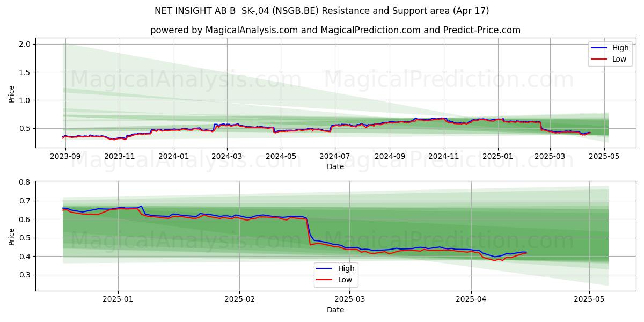Click the '2025-05' label on bottom chart

(589, 301)
